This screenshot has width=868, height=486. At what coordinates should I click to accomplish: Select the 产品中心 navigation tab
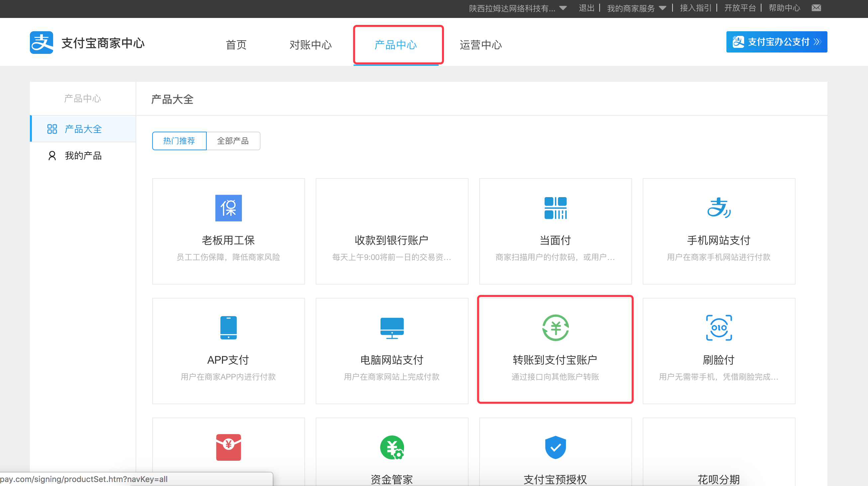395,45
